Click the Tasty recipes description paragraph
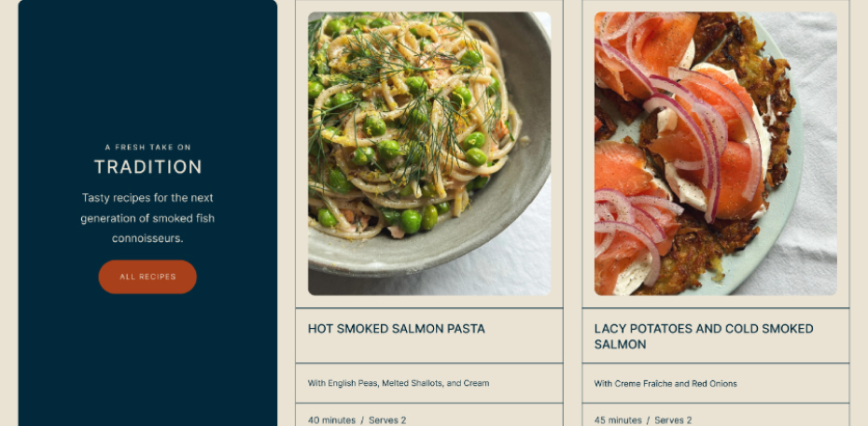Screen dimensions: 868x426 [x=147, y=218]
